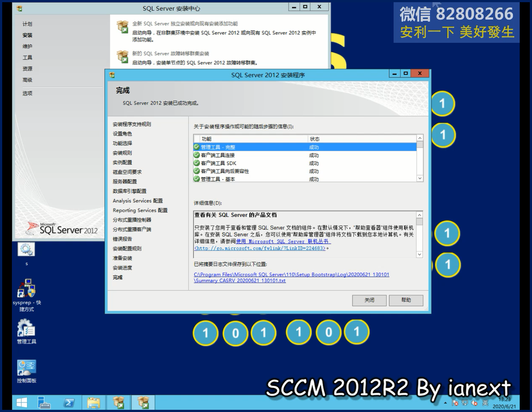Click the 英 input method indicator
This screenshot has height=412, width=532.
pyautogui.click(x=485, y=403)
